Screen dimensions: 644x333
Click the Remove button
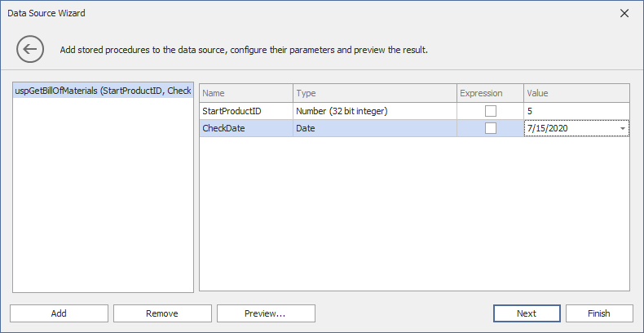(x=162, y=313)
